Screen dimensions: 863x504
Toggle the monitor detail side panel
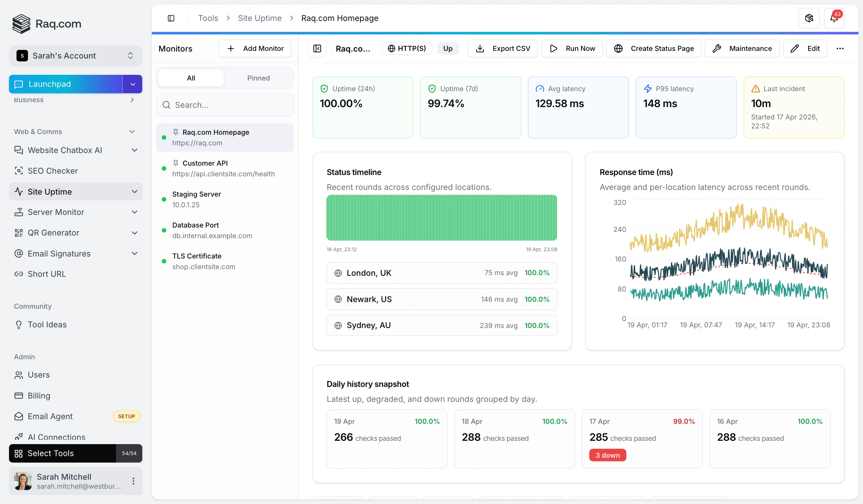click(x=317, y=48)
